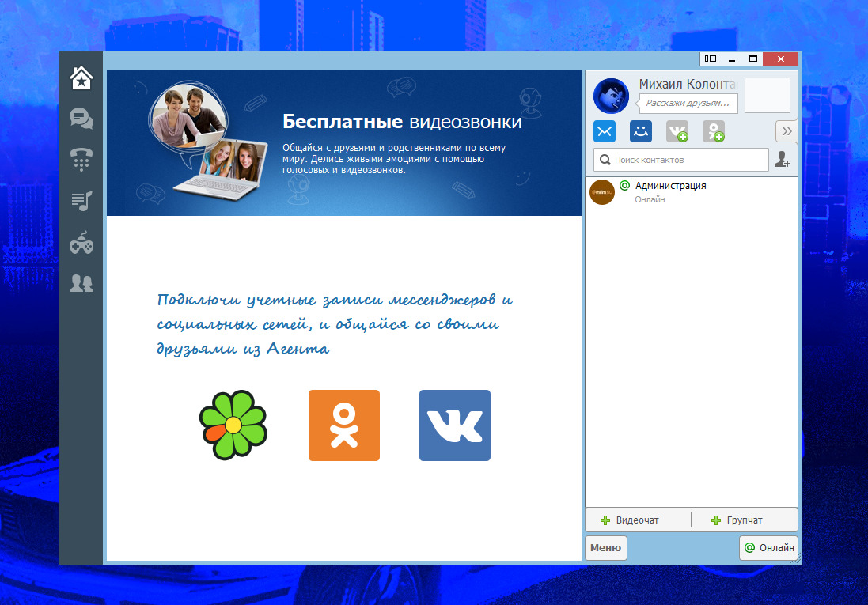Click the Онлайн status text under Администрация
The width and height of the screenshot is (868, 605).
click(650, 200)
